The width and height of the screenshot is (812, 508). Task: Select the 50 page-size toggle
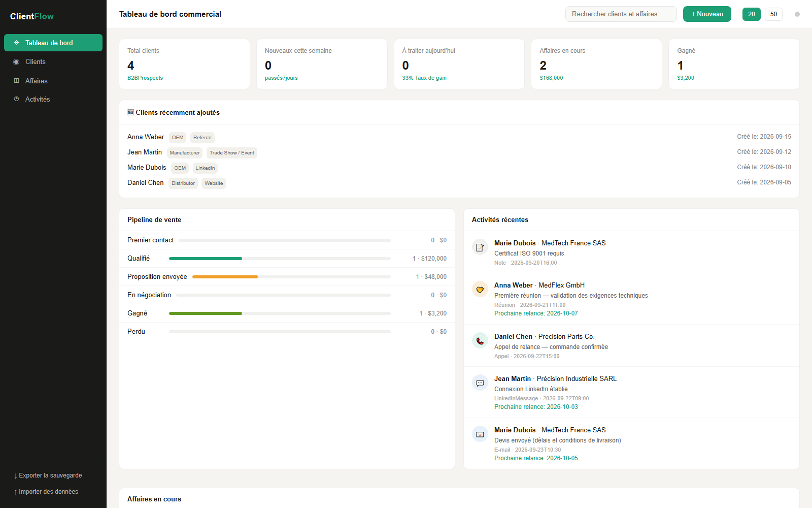click(773, 14)
